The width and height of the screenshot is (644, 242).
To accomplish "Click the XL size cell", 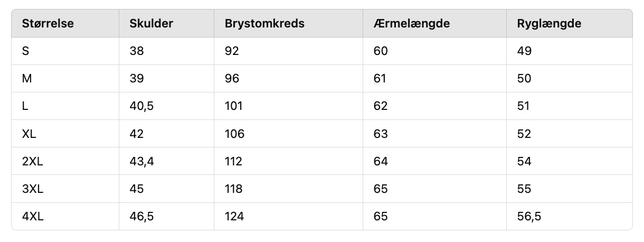I will pyautogui.click(x=29, y=134).
